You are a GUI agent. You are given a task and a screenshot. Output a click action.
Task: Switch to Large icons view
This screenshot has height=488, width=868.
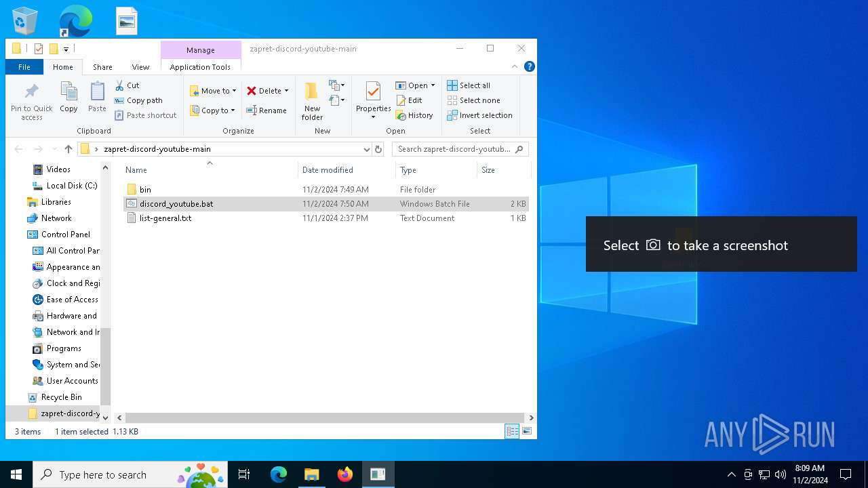coord(526,431)
